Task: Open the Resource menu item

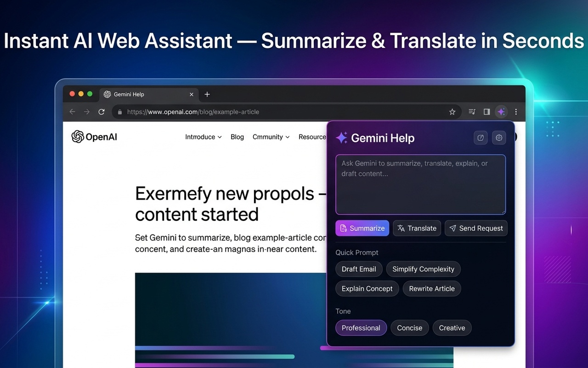Action: click(312, 137)
